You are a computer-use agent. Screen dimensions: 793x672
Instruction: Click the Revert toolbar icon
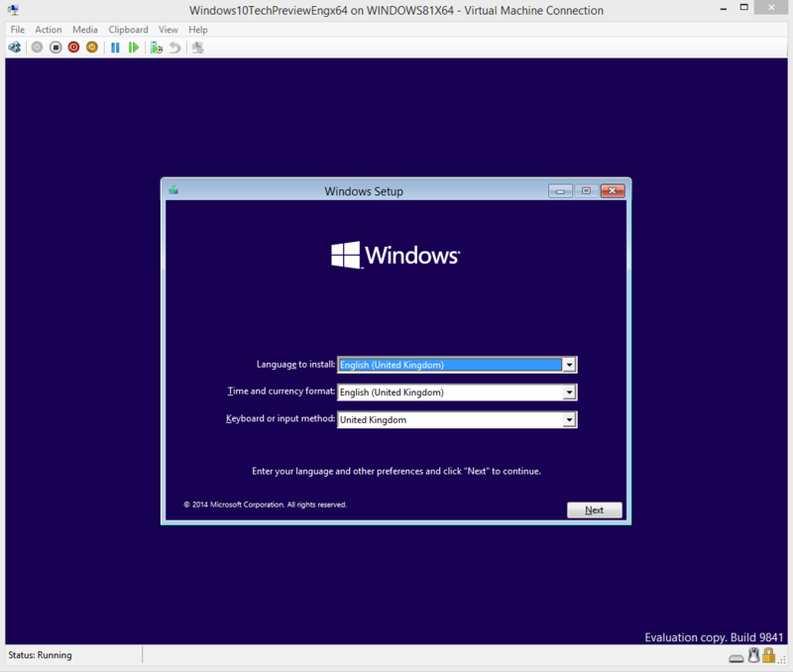coord(175,48)
